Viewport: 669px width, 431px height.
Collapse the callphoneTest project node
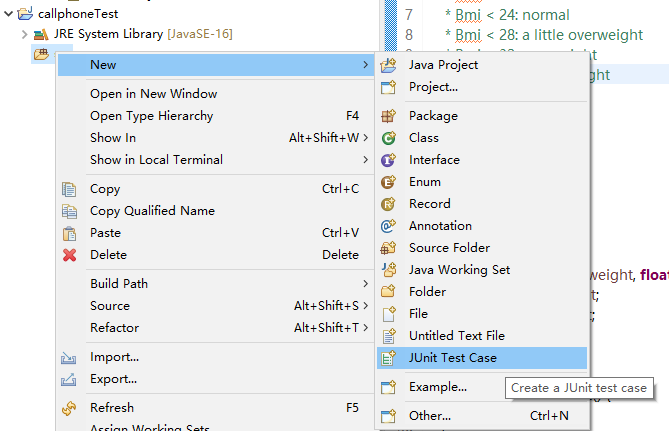(8, 14)
